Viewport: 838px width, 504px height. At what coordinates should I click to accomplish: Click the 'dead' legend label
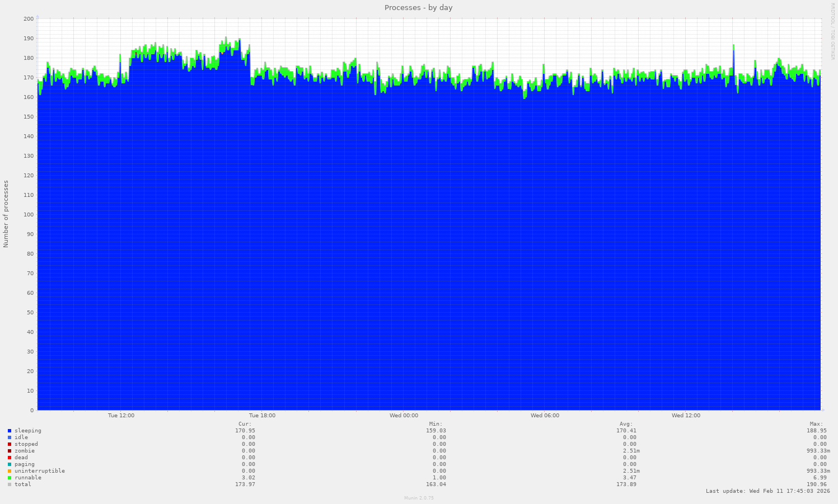tap(21, 458)
